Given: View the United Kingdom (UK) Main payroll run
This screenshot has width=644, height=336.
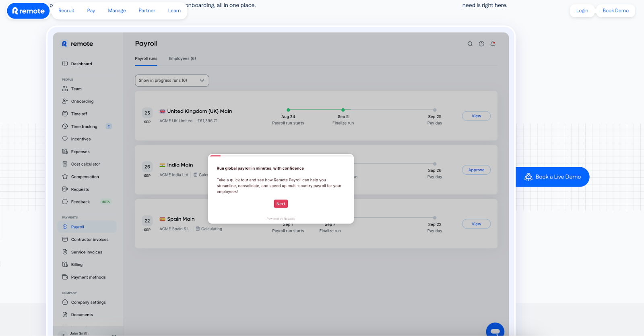Looking at the screenshot, I should 476,116.
